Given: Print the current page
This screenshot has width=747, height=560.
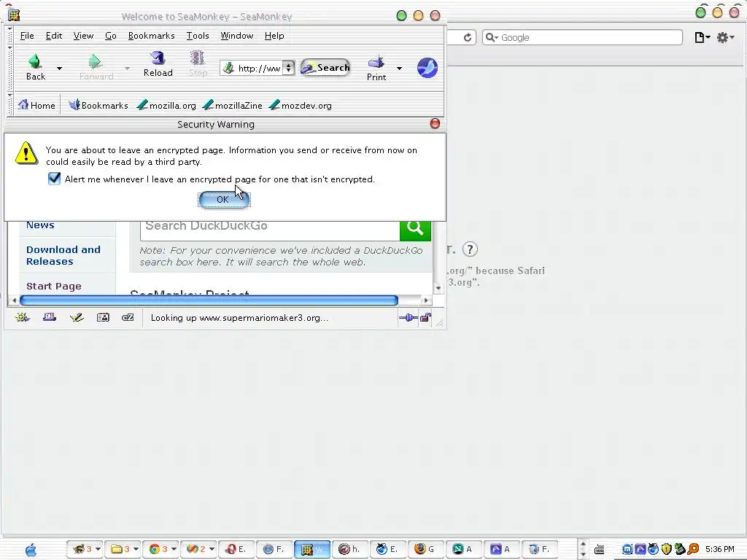Looking at the screenshot, I should [376, 68].
